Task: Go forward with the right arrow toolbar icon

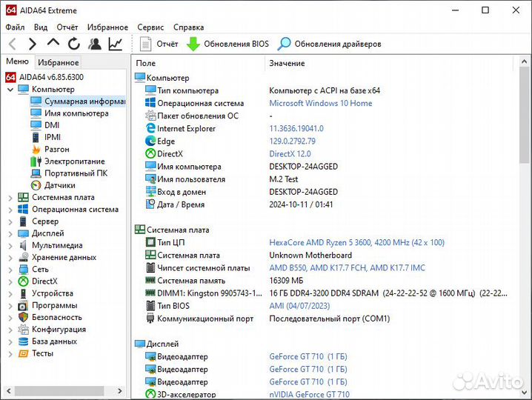Action: (x=33, y=44)
